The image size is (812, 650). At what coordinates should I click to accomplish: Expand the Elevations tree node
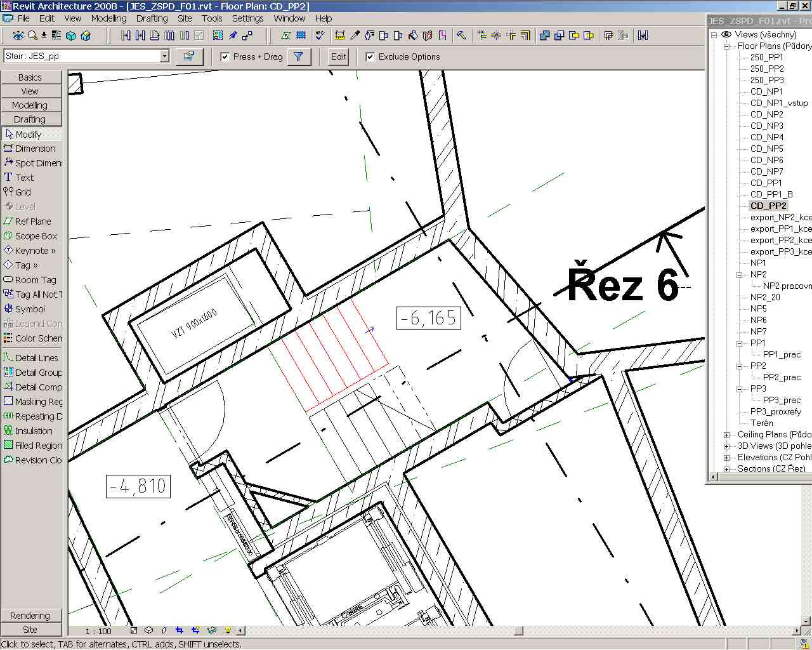click(x=726, y=458)
